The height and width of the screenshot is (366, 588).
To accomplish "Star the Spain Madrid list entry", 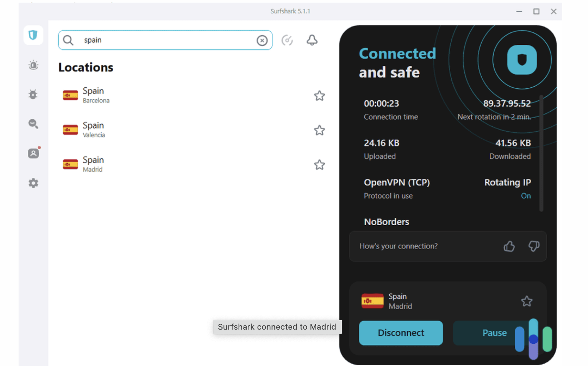I will click(319, 165).
